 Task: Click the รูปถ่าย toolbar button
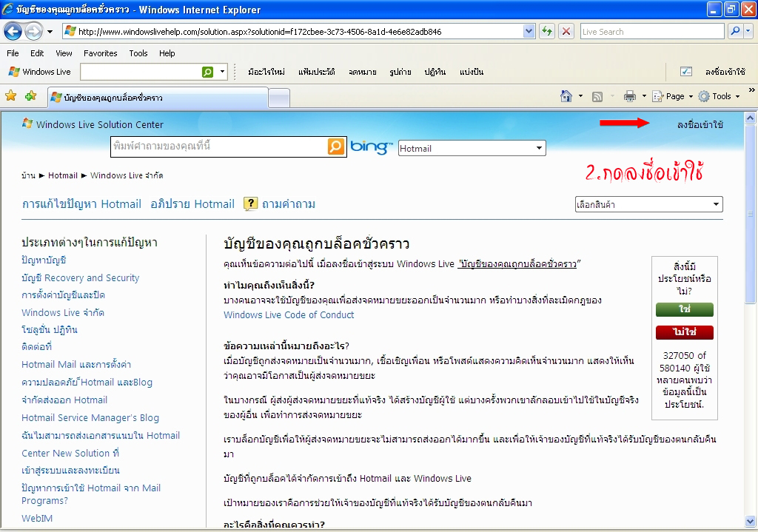tap(400, 72)
